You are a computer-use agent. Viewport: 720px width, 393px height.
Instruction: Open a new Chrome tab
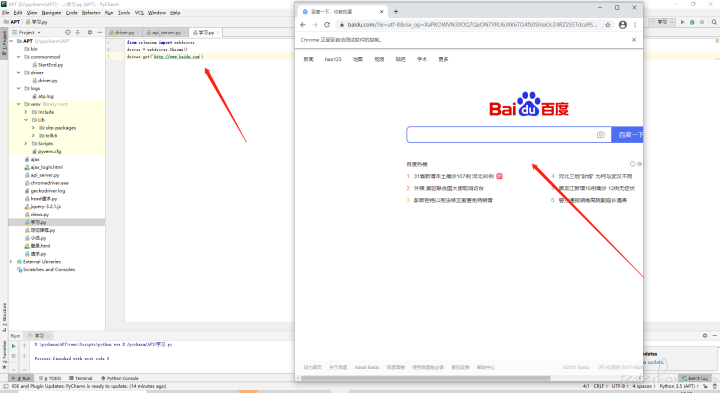[x=396, y=11]
